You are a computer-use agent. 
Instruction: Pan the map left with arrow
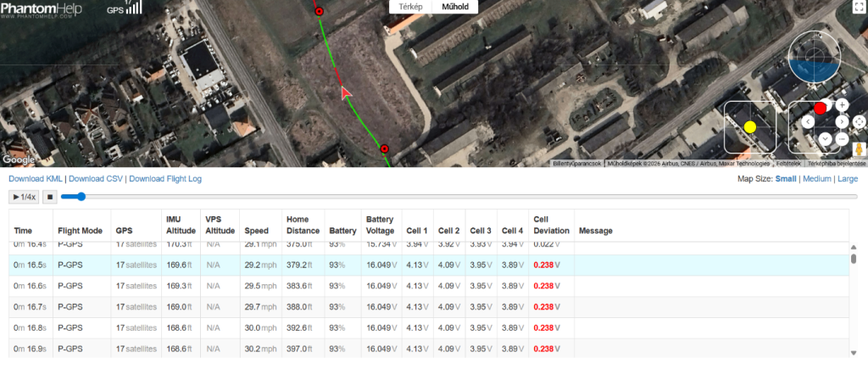tap(808, 122)
